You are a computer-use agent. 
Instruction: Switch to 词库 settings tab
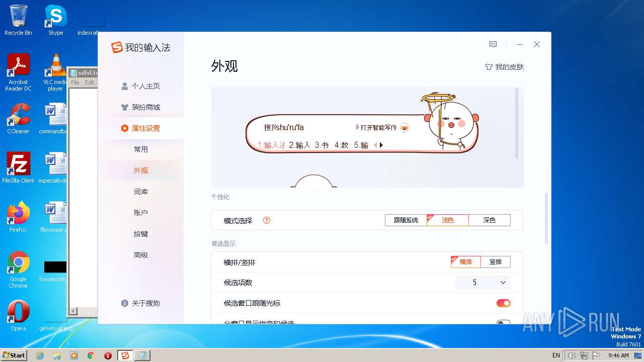141,192
